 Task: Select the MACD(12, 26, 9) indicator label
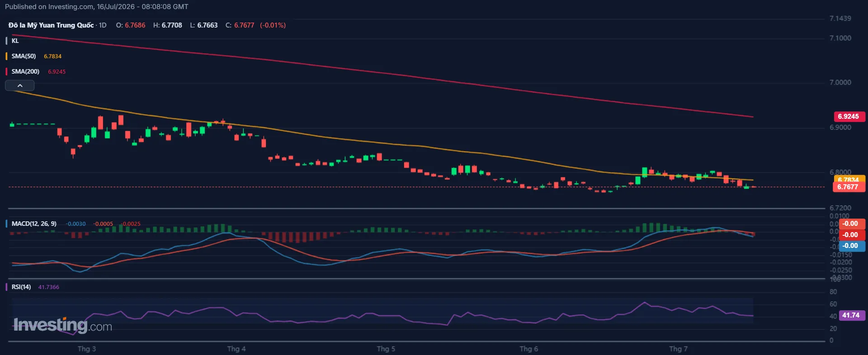click(x=34, y=224)
